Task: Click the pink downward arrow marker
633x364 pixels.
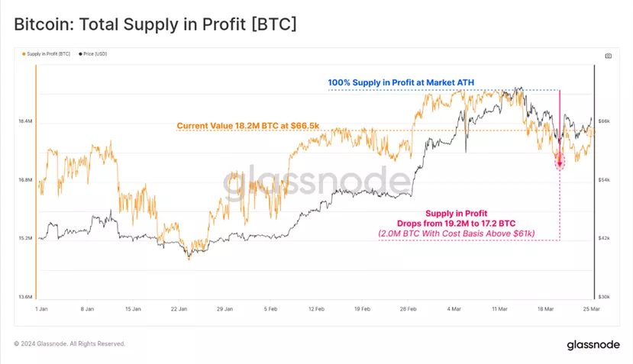Action: point(559,159)
